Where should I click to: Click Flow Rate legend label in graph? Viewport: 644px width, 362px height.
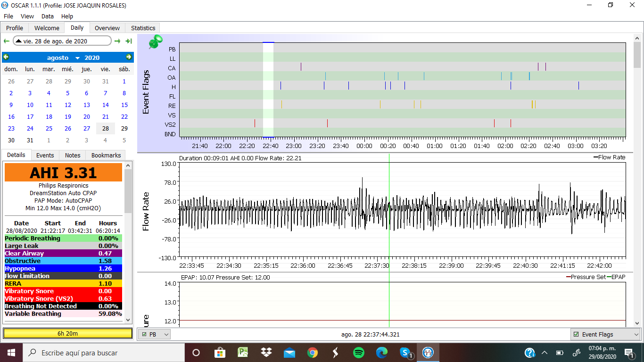tap(611, 157)
